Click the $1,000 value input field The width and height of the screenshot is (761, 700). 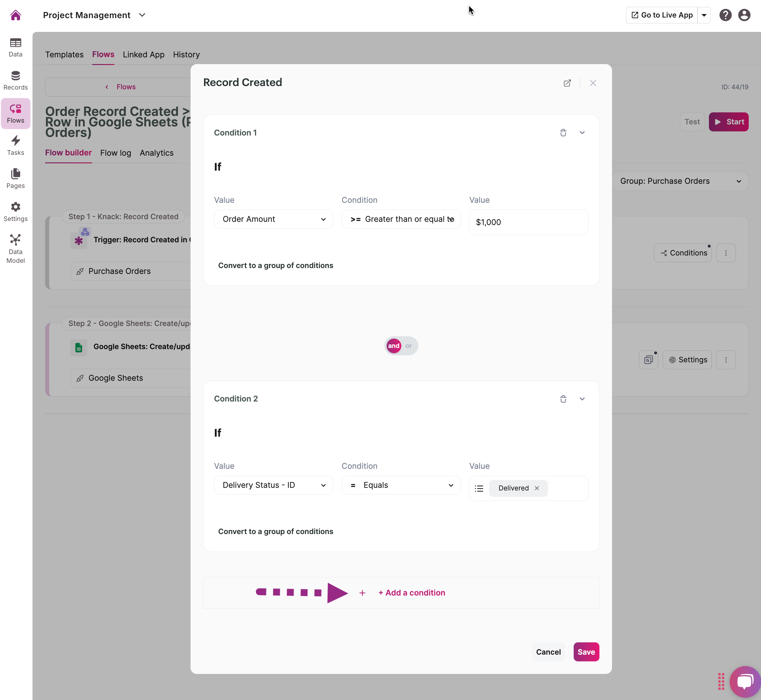(x=528, y=222)
